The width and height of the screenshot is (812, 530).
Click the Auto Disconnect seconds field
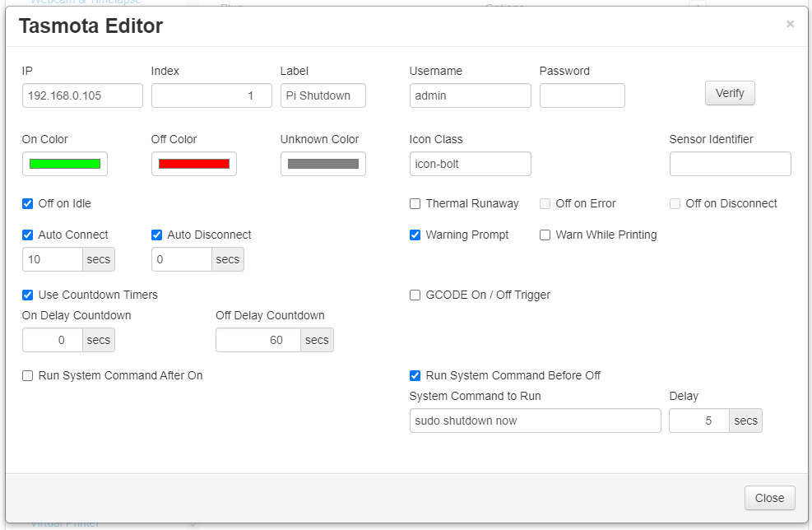[181, 259]
